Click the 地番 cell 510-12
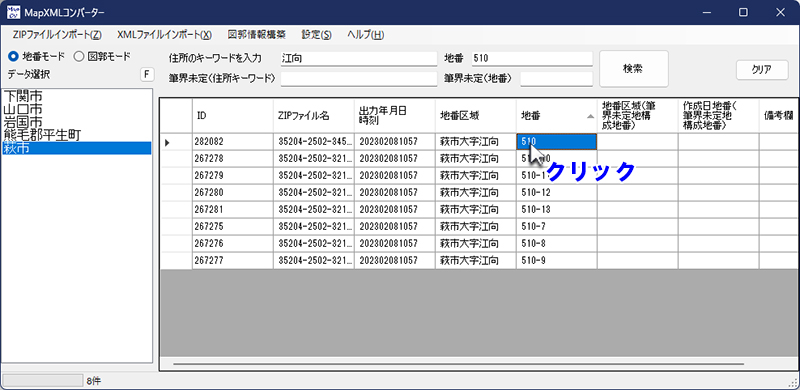Screen dimensions: 800x390 pyautogui.click(x=557, y=192)
